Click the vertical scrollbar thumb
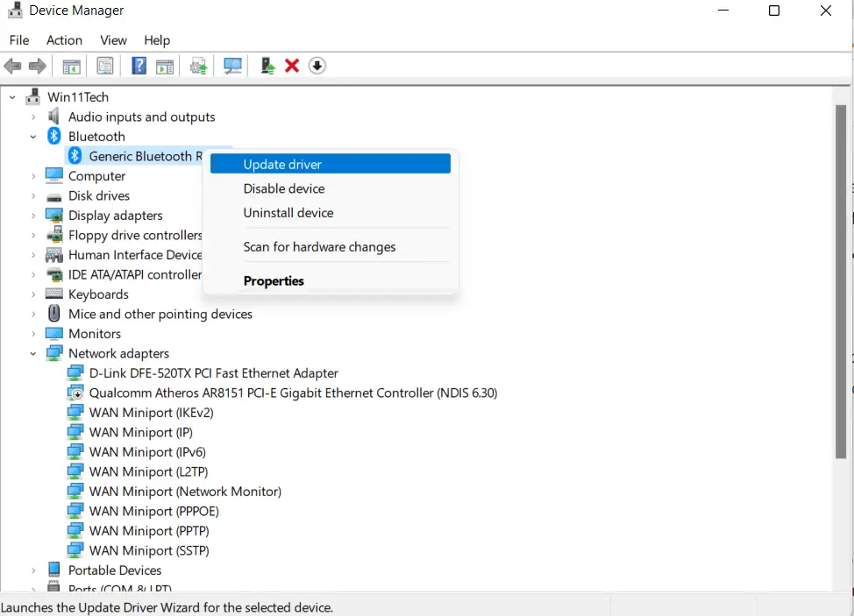854x616 pixels. [x=840, y=281]
